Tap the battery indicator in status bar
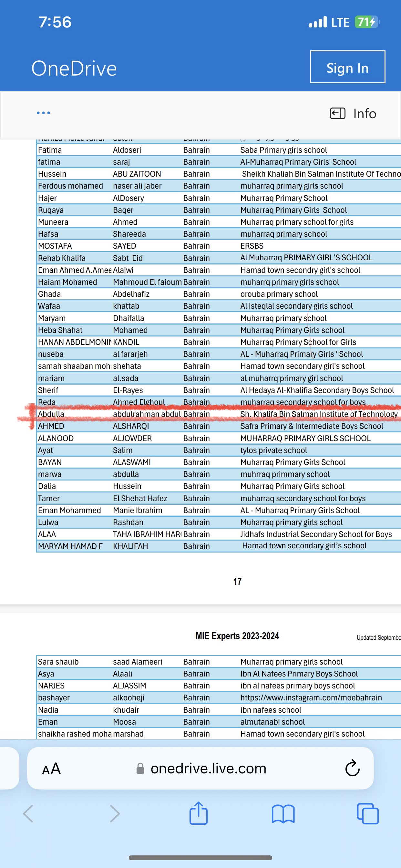401x868 pixels. (x=367, y=22)
